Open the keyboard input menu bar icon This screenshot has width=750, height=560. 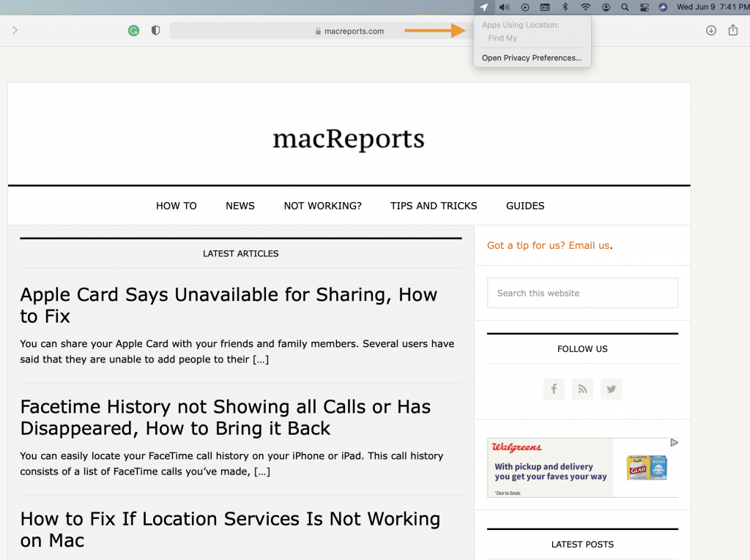pos(545,7)
